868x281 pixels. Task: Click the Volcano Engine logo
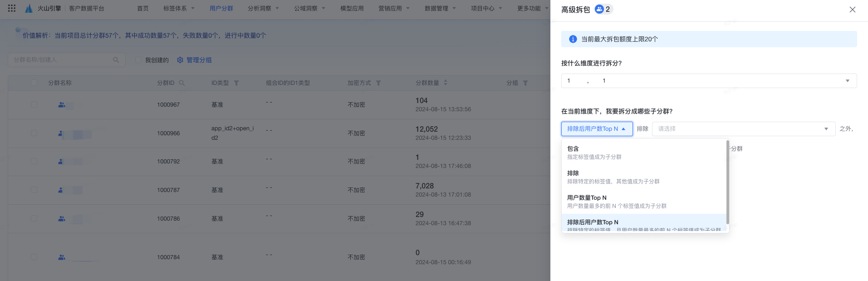29,8
